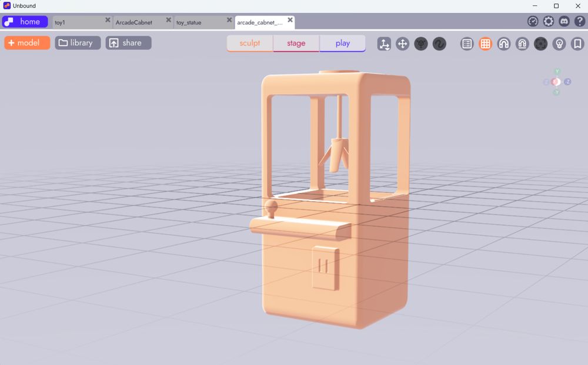Image resolution: width=588 pixels, height=365 pixels.
Task: Toggle the orange grid display
Action: [485, 44]
